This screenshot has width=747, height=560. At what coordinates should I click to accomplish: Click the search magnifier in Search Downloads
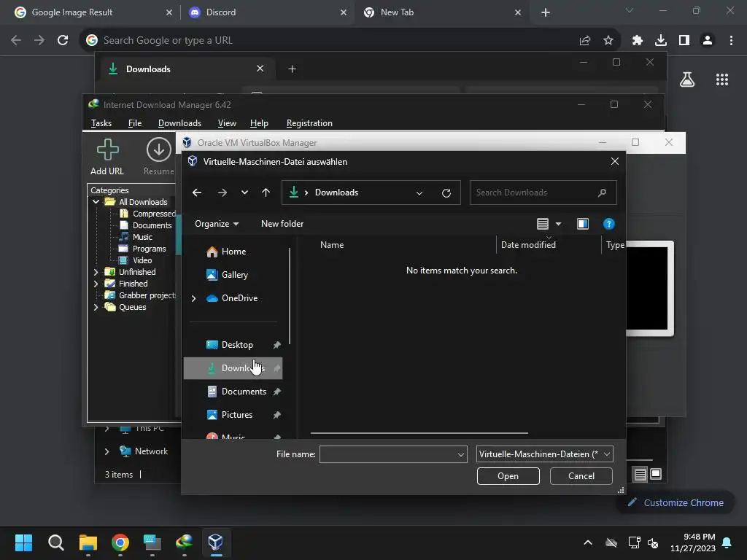(x=602, y=192)
